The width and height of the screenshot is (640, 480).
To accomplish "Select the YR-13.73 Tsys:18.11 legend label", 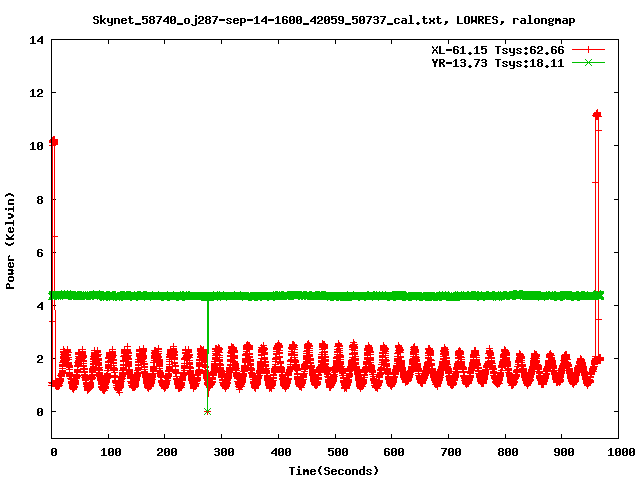I will 498,63.
